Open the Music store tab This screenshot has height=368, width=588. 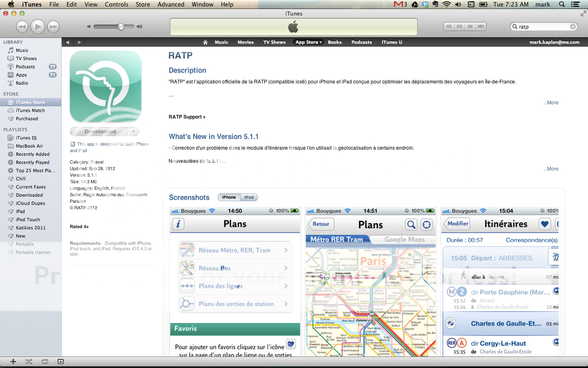point(221,42)
